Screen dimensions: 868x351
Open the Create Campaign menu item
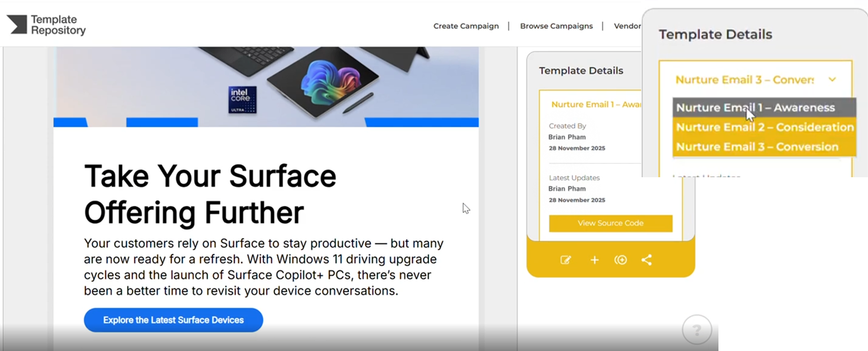click(x=466, y=26)
